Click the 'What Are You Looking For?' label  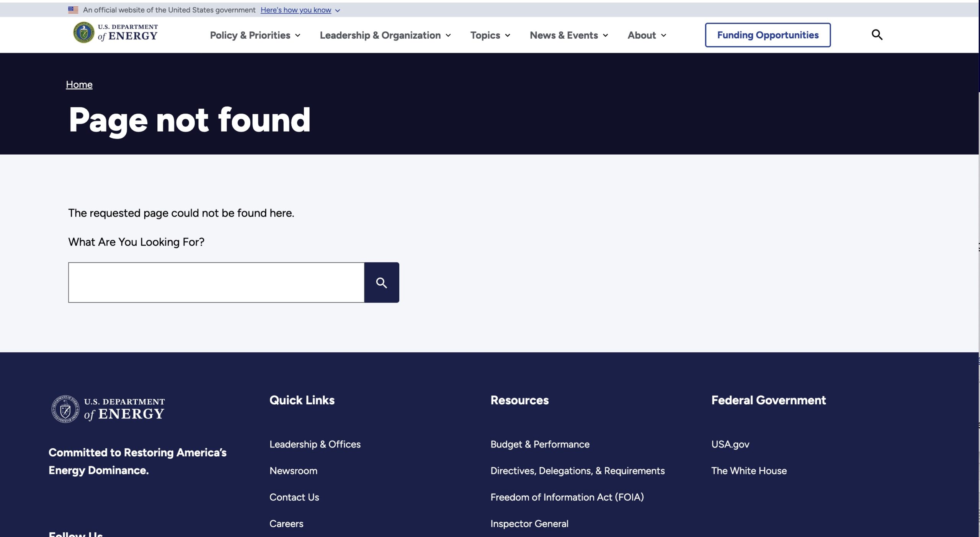coord(136,242)
